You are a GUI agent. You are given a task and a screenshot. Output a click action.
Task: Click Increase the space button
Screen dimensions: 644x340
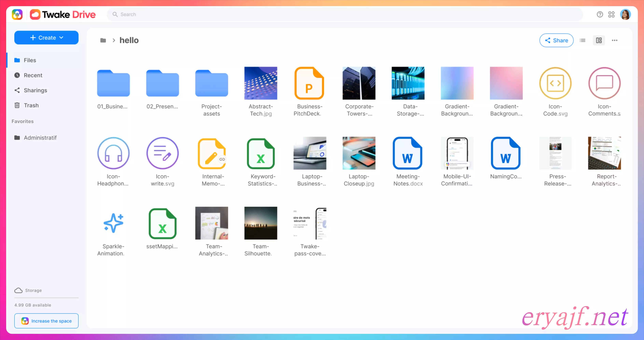[46, 321]
